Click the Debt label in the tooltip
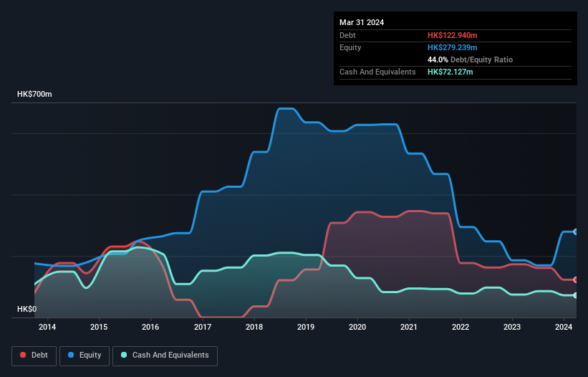Image resolution: width=588 pixels, height=377 pixels. (347, 35)
